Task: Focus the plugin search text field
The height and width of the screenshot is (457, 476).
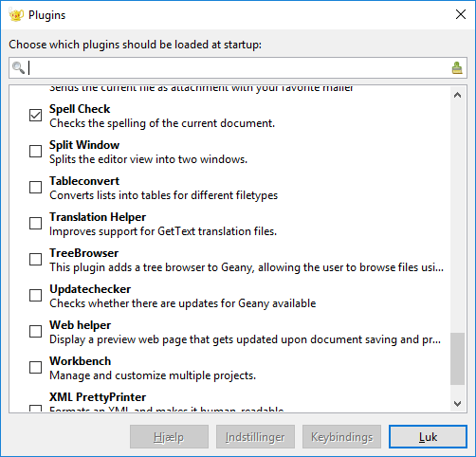Action: [238, 68]
